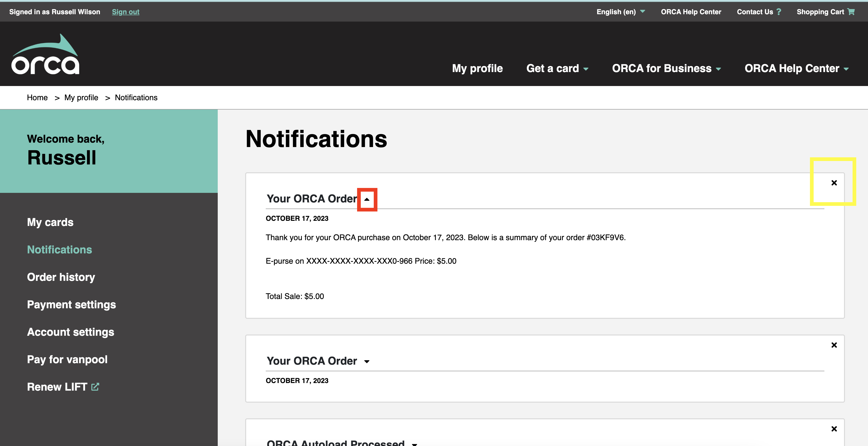Click the Total Sale: $5.00 text

point(295,296)
